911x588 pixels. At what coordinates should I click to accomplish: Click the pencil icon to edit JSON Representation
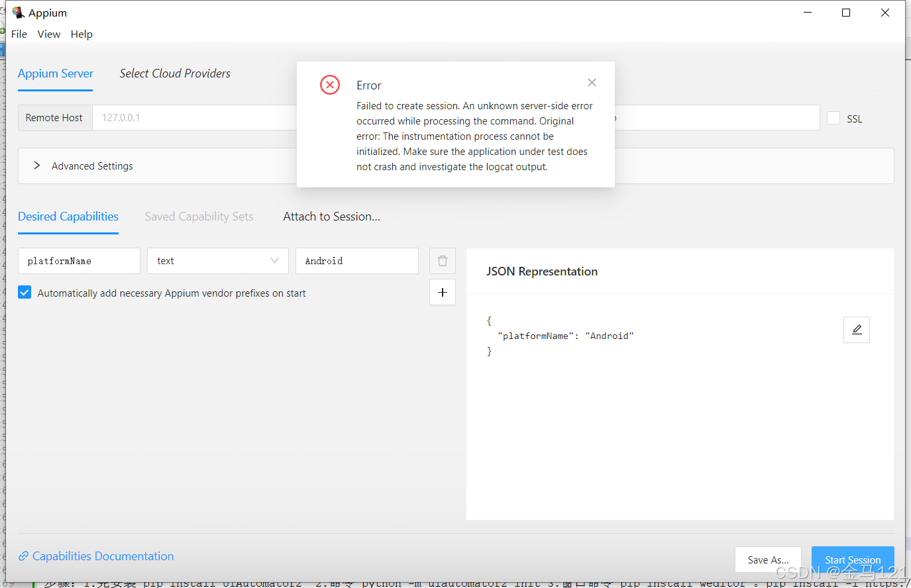(856, 329)
